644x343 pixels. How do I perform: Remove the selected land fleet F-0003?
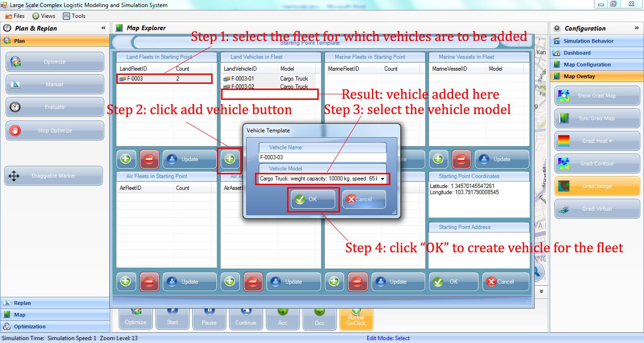[x=149, y=159]
